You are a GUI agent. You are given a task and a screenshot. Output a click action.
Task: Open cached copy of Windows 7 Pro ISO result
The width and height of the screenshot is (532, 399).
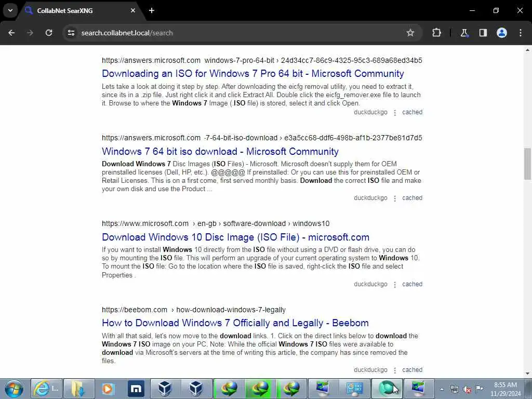coord(412,112)
